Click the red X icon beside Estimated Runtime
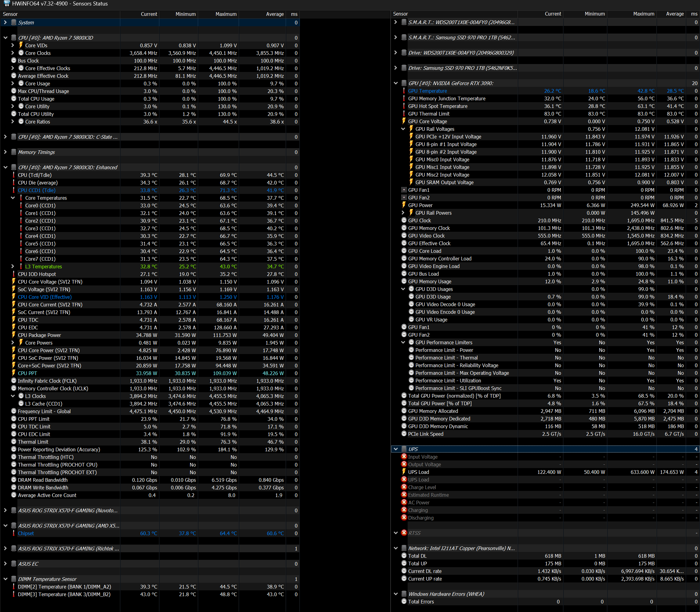 click(x=404, y=495)
